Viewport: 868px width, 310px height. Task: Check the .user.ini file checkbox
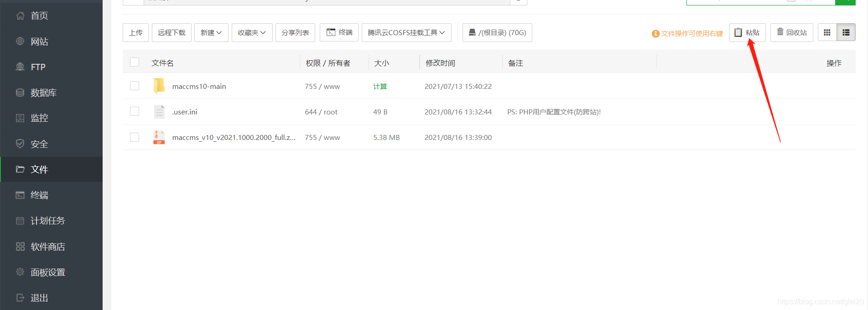(135, 111)
